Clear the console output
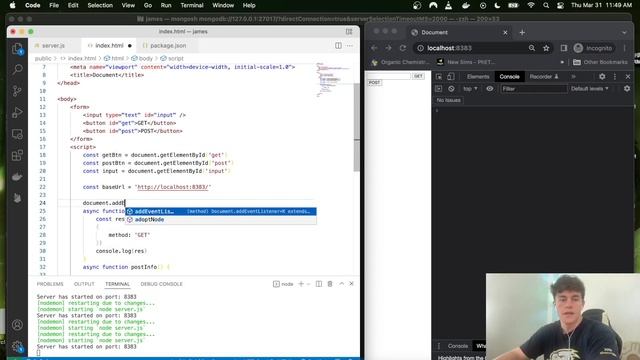Screen dimensions: 640x360 [x=451, y=89]
